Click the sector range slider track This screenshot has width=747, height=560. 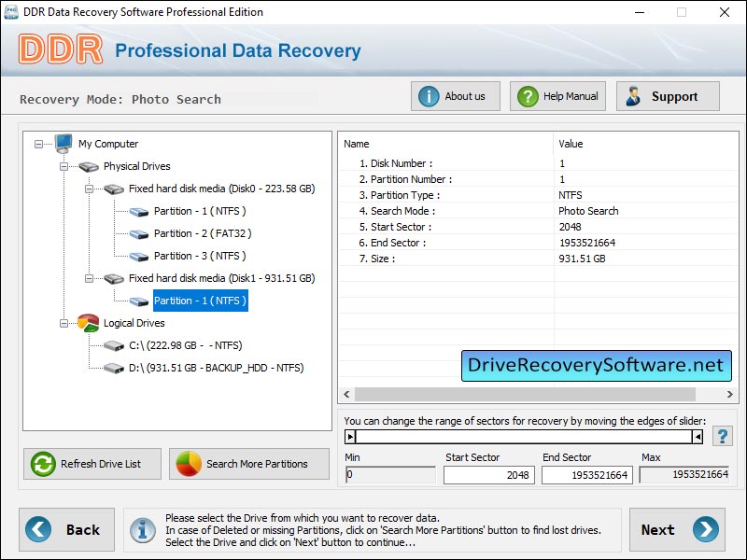pos(524,436)
